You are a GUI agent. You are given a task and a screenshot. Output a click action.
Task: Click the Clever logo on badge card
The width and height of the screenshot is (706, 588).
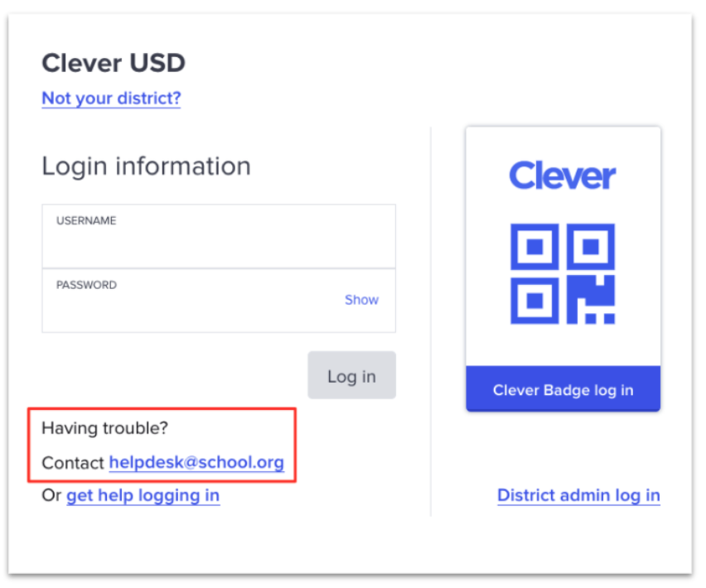(x=563, y=176)
